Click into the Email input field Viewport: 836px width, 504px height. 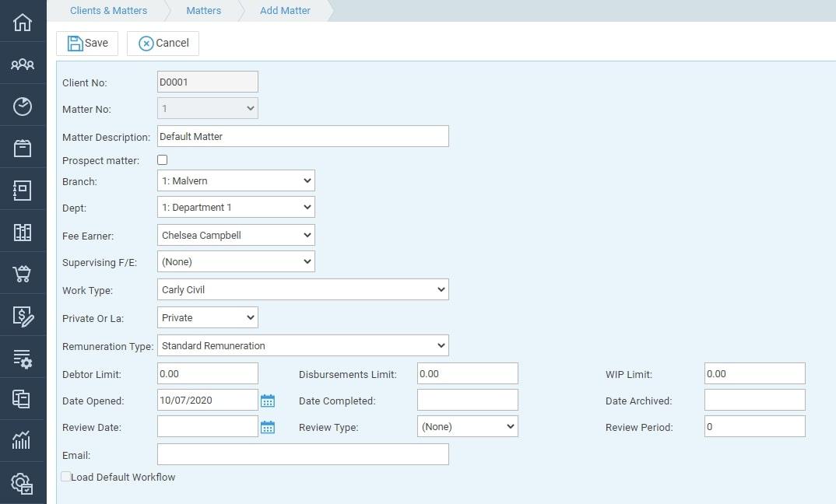pyautogui.click(x=303, y=455)
